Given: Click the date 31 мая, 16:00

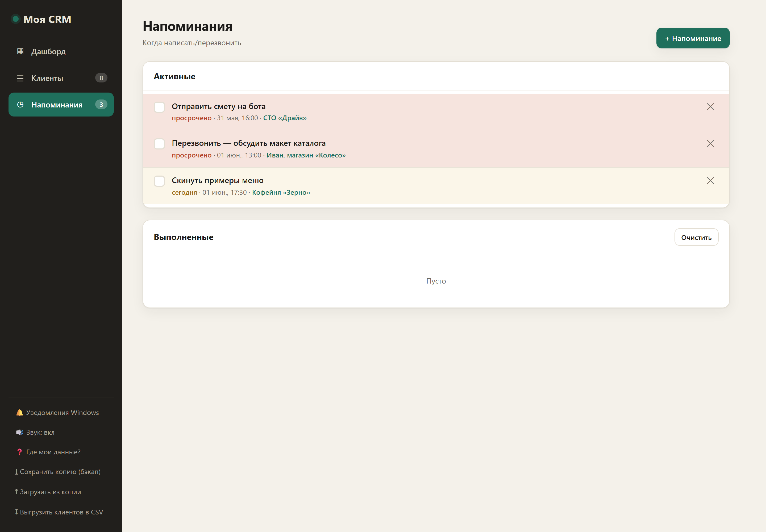Looking at the screenshot, I should [x=237, y=118].
